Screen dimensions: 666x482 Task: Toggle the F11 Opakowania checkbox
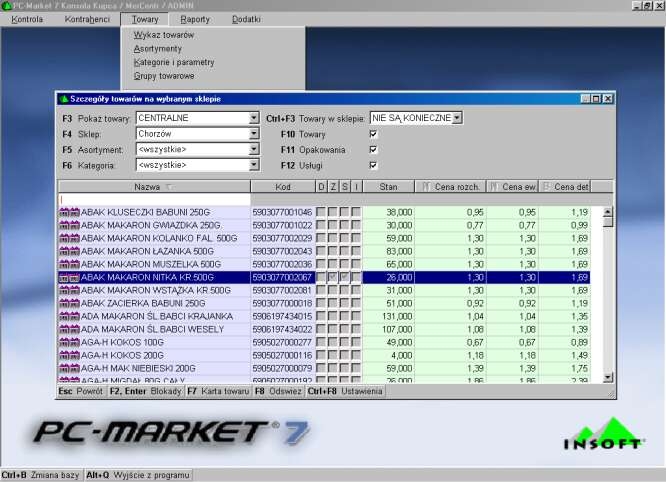point(373,149)
